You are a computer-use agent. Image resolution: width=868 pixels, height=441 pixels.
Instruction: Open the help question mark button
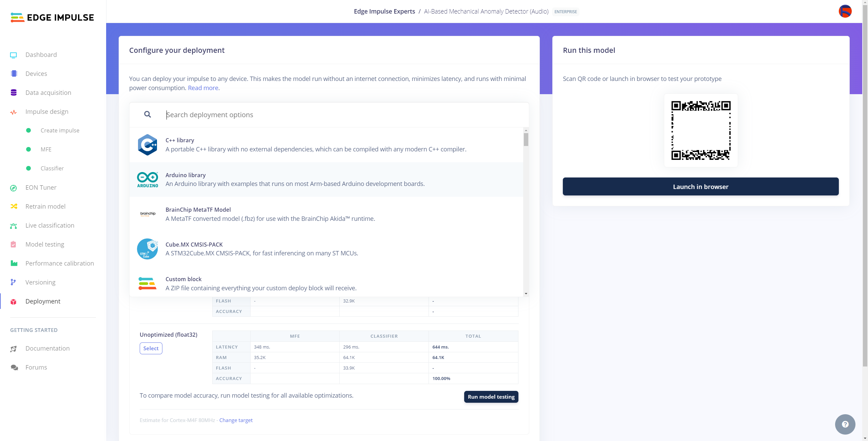(845, 424)
